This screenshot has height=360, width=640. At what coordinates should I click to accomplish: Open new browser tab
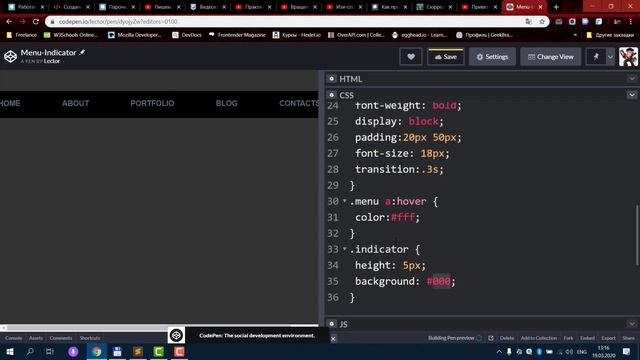(x=556, y=7)
